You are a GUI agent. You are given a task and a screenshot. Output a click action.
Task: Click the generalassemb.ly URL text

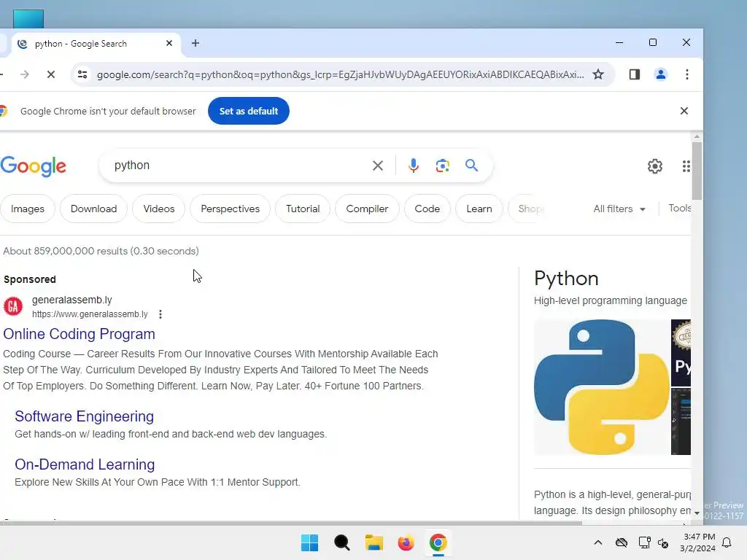click(x=90, y=314)
